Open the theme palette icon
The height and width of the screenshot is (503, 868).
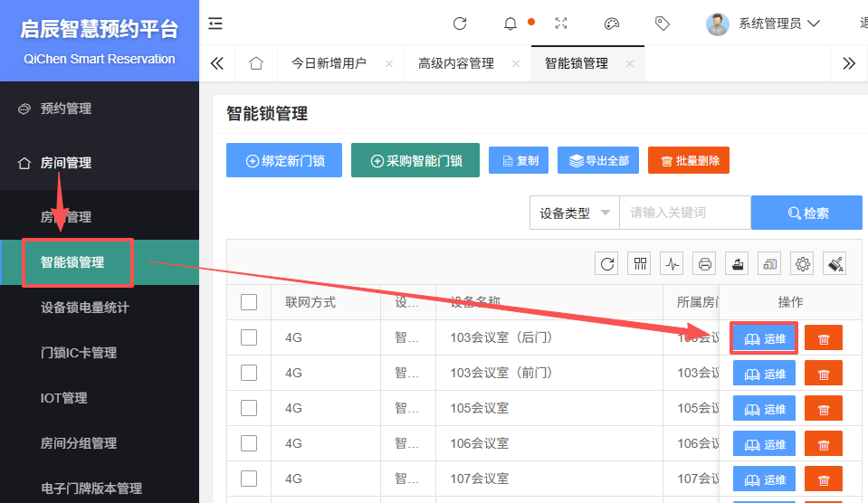(612, 24)
